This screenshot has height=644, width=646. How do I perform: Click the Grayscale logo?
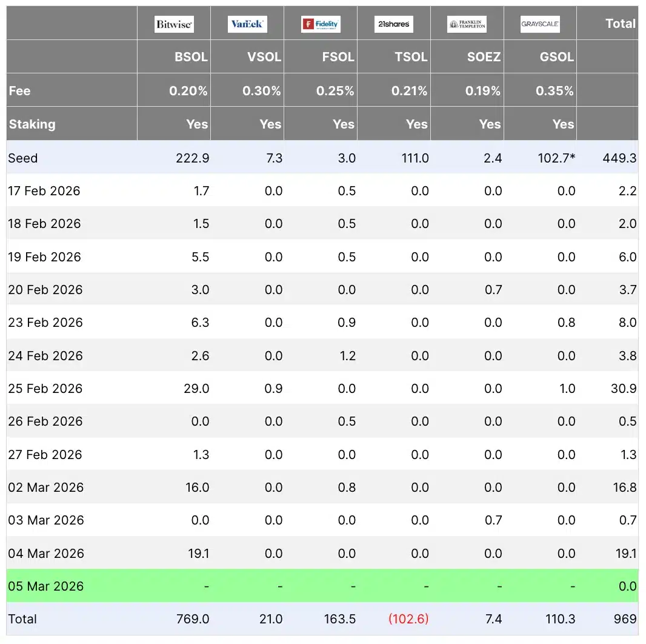[x=540, y=24]
